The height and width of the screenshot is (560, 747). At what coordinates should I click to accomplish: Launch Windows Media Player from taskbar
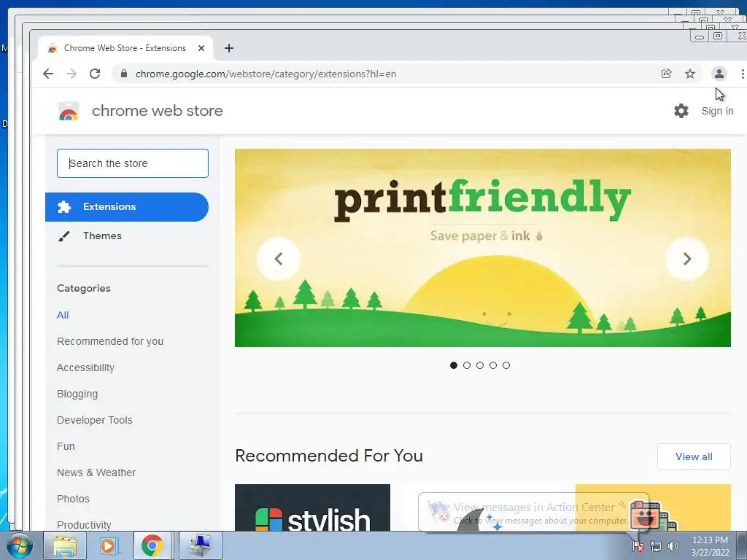(108, 545)
